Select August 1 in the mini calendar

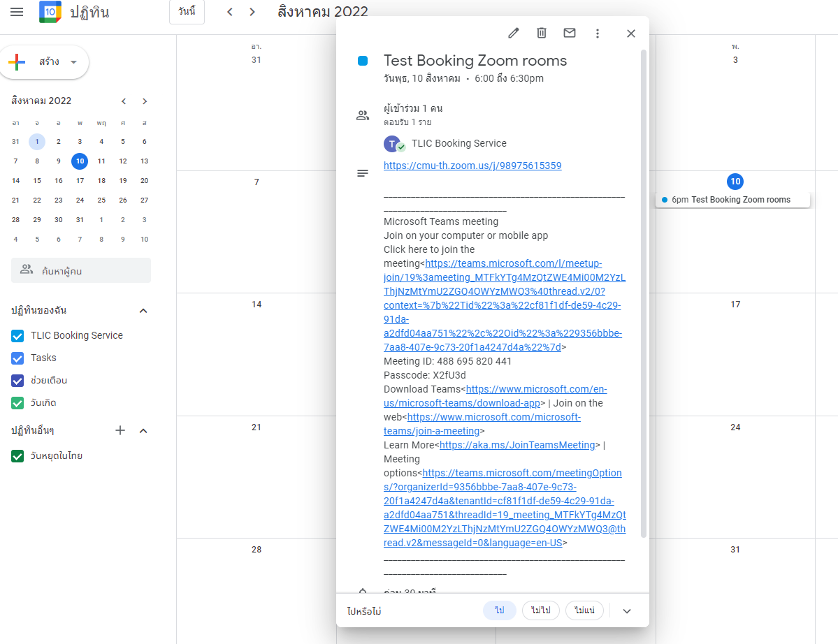point(37,142)
